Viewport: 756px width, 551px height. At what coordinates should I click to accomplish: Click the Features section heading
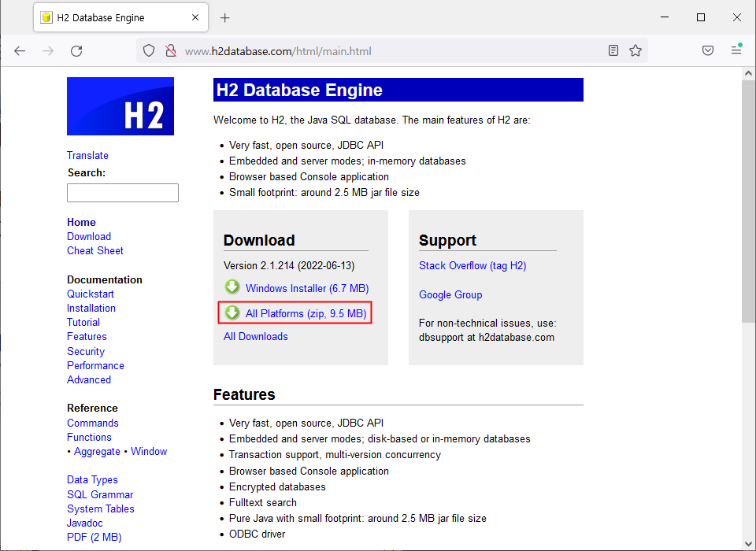pyautogui.click(x=244, y=394)
